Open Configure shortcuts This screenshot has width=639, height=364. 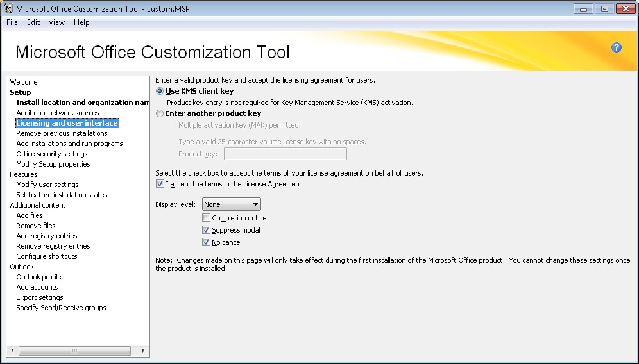click(46, 256)
